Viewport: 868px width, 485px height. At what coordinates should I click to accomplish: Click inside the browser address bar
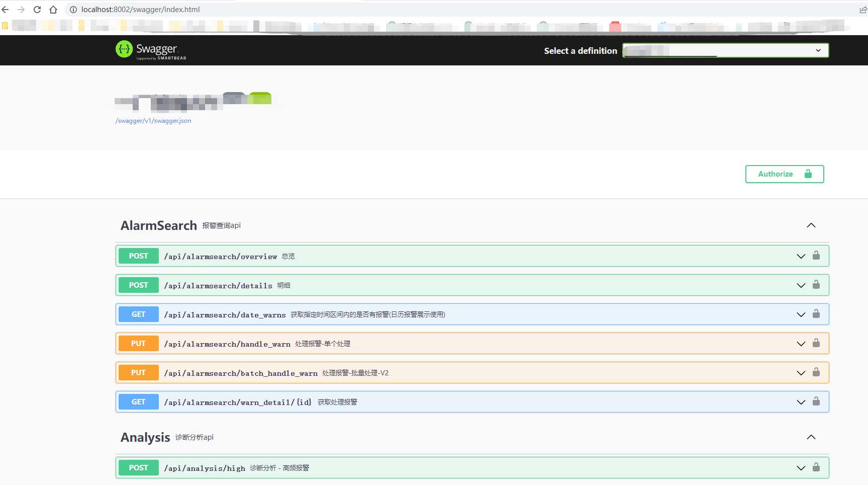201,9
